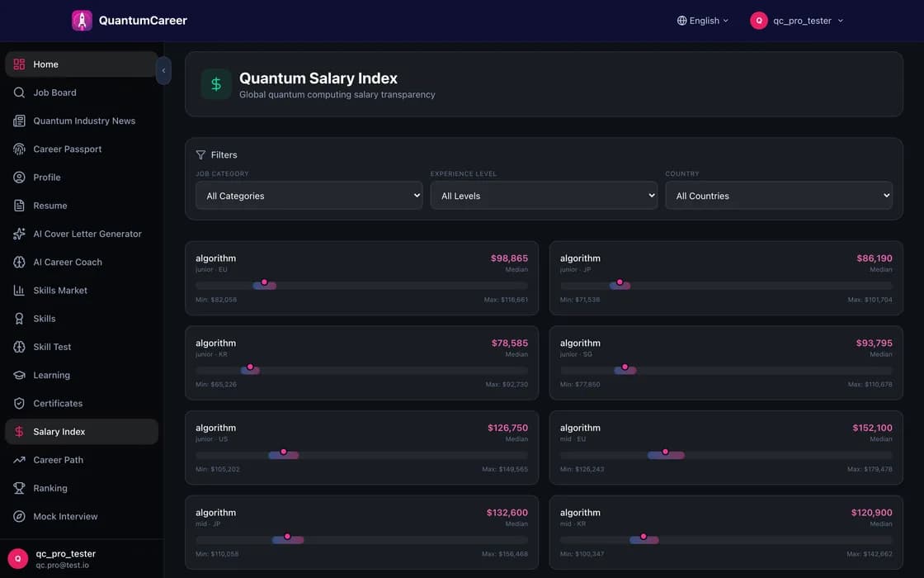Click the QuantumCareer rocket logo icon
Image resolution: width=924 pixels, height=578 pixels.
82,21
